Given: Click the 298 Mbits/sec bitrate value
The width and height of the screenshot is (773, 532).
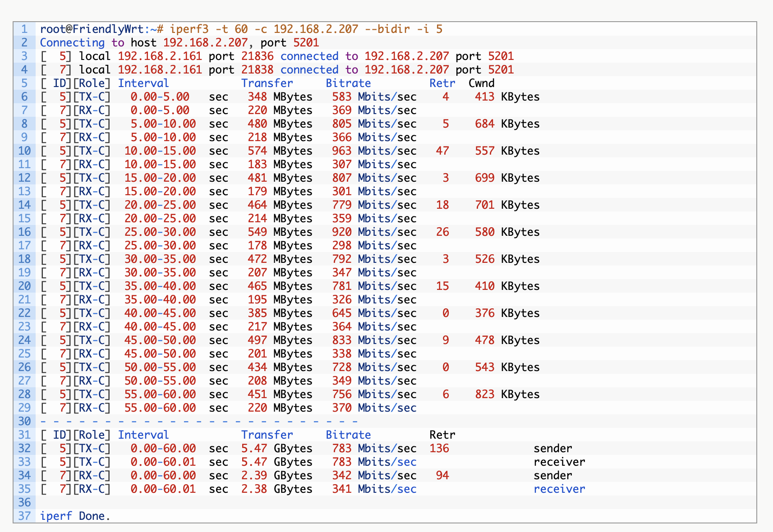Looking at the screenshot, I should [x=374, y=246].
